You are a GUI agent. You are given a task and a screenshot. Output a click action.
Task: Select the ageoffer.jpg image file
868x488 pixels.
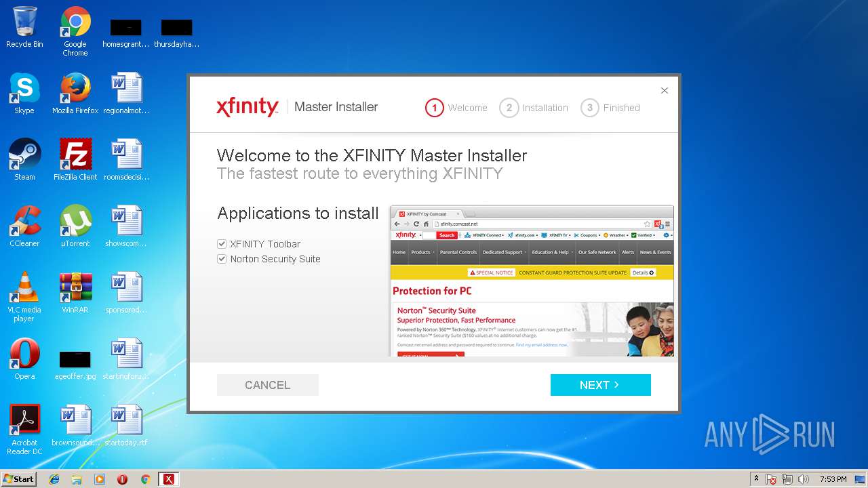pyautogui.click(x=75, y=366)
